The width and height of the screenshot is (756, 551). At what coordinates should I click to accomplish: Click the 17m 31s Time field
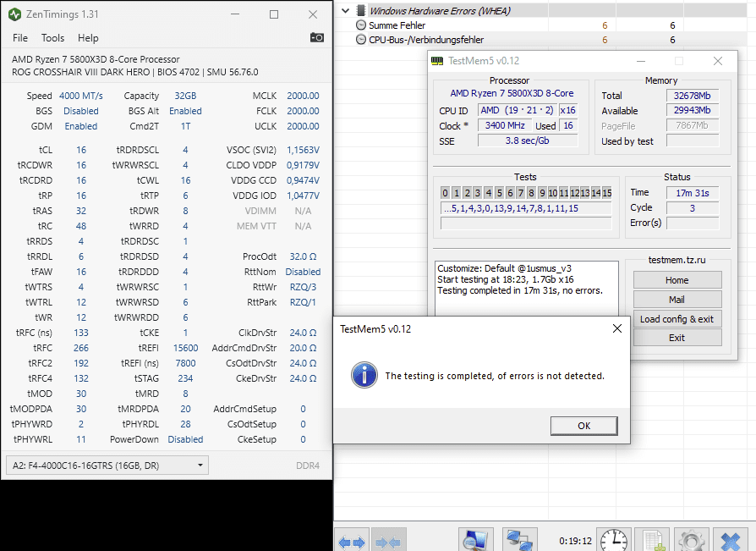click(x=693, y=193)
